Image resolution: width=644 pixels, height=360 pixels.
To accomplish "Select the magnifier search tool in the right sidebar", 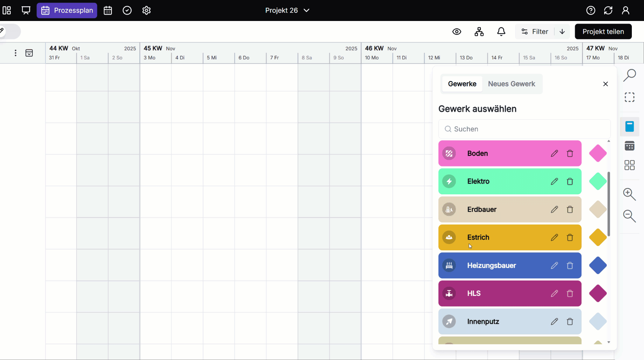I will click(x=630, y=75).
